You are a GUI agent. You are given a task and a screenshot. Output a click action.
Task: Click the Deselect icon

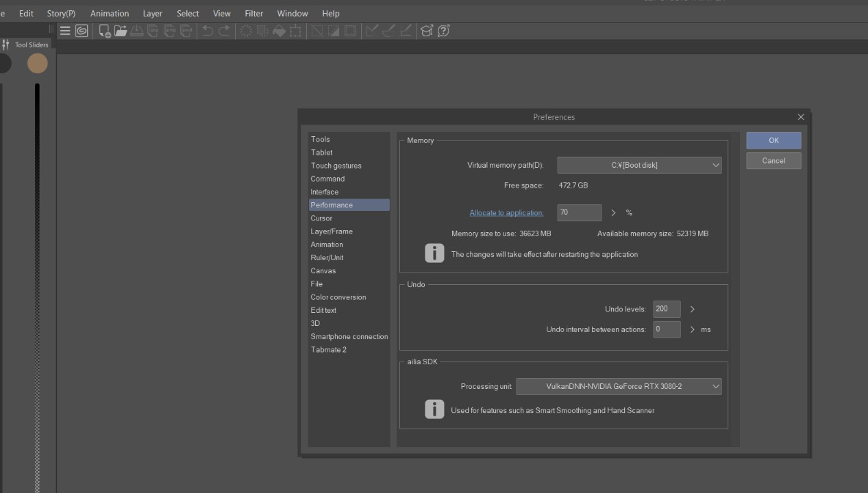pos(317,31)
